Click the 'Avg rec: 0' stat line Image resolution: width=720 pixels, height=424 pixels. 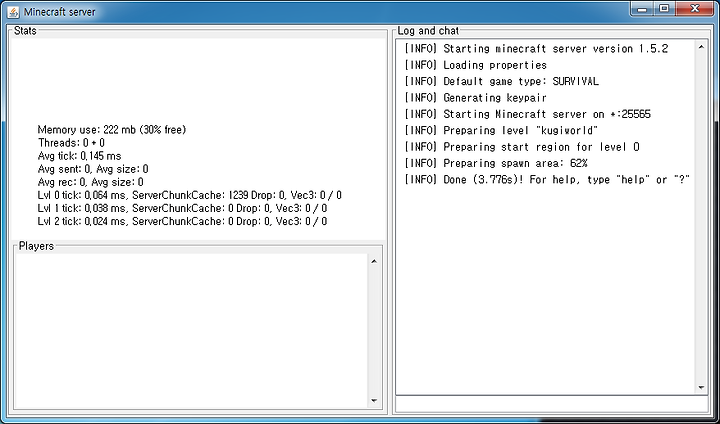tap(90, 182)
